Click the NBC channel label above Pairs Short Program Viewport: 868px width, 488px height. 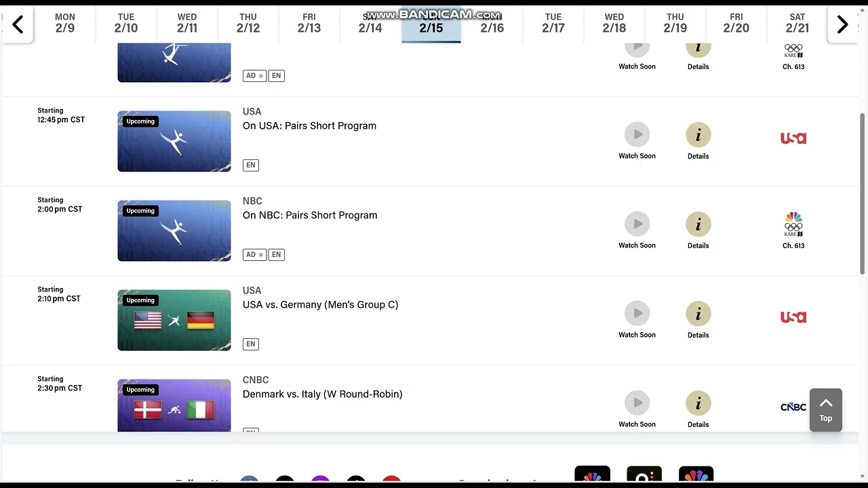[252, 201]
